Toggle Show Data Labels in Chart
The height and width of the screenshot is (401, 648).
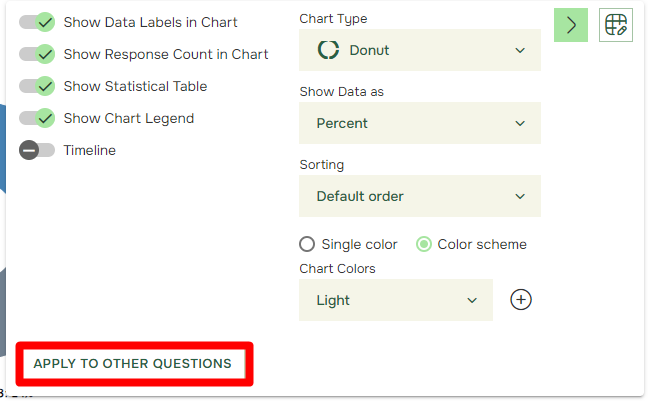point(37,22)
